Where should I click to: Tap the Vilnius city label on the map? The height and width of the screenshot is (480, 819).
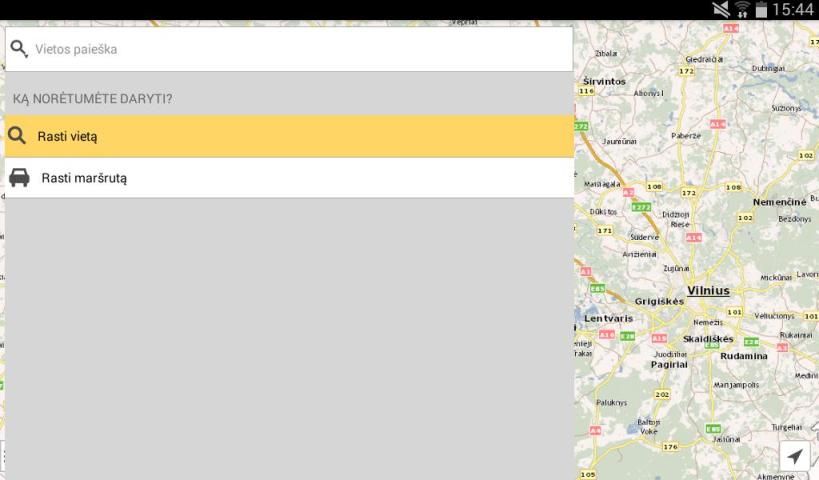[708, 291]
